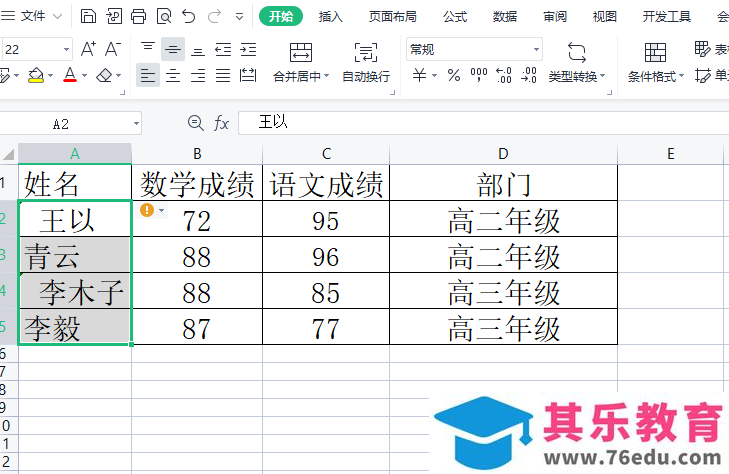
Task: Open the 文件 menu
Action: click(x=32, y=16)
